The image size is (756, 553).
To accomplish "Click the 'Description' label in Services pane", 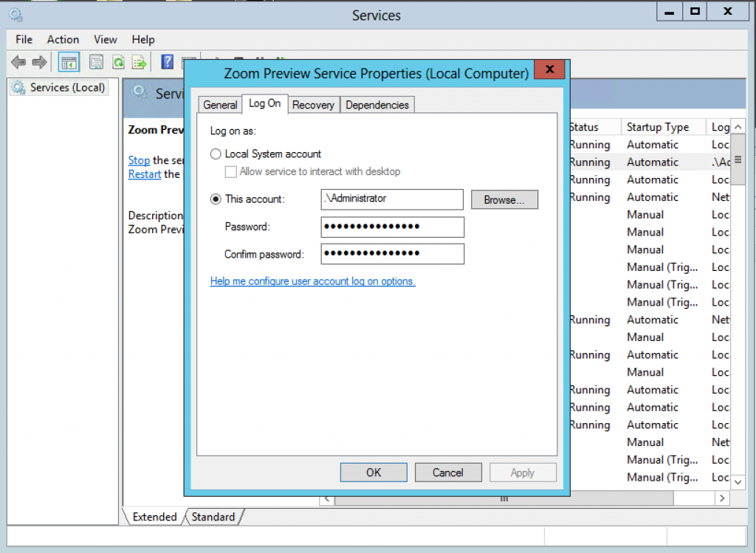I will [x=156, y=216].
